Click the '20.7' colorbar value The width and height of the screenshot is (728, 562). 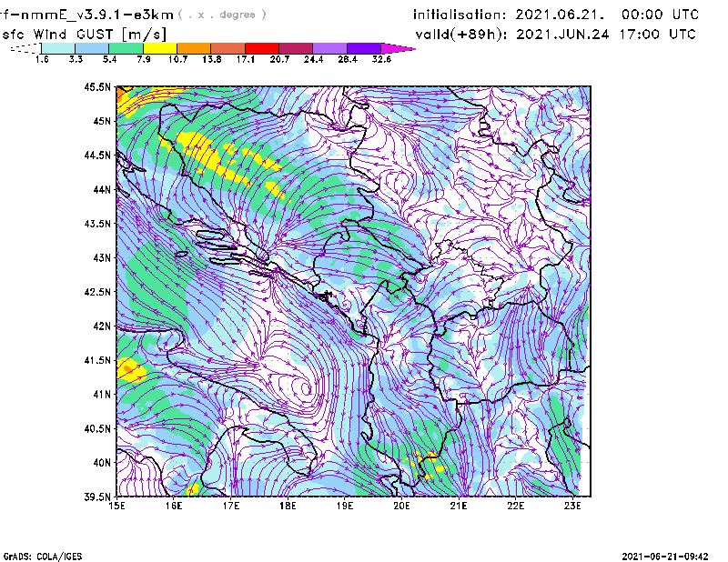pos(279,59)
